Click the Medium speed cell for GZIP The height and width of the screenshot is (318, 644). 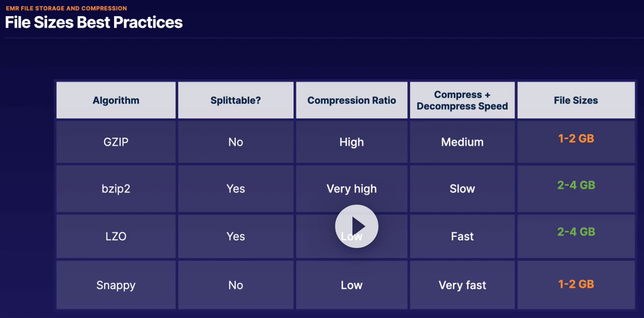coord(462,142)
